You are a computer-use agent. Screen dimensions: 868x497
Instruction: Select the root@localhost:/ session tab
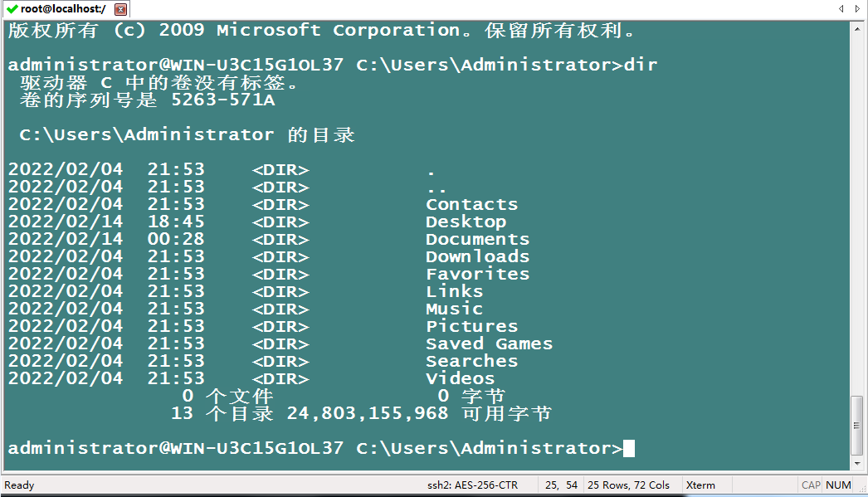point(63,9)
